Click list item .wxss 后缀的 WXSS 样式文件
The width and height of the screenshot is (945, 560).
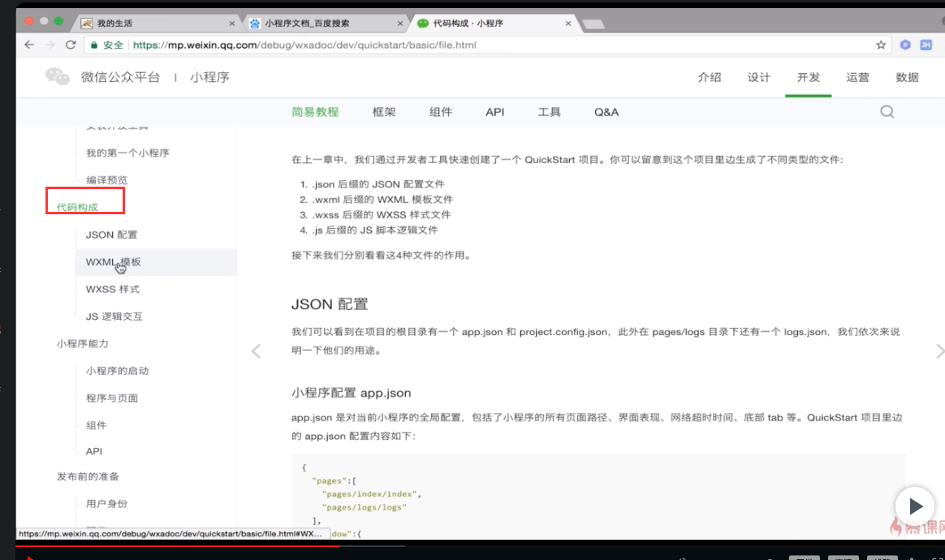click(x=381, y=214)
